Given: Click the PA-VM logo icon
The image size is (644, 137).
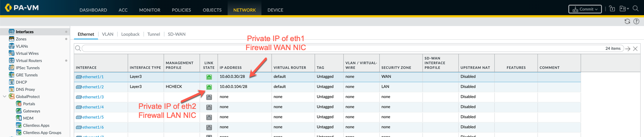Looking at the screenshot, I should pyautogui.click(x=8, y=8).
